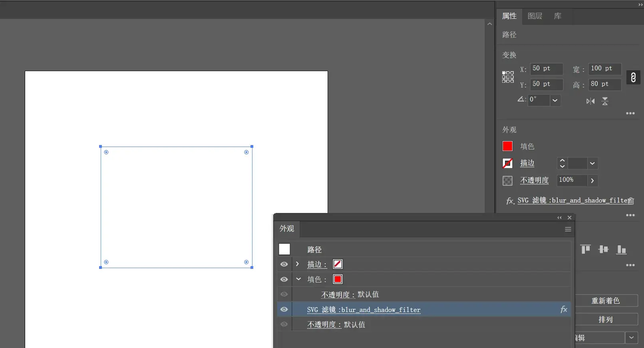Click the 排列 button
The height and width of the screenshot is (348, 644).
(x=606, y=320)
